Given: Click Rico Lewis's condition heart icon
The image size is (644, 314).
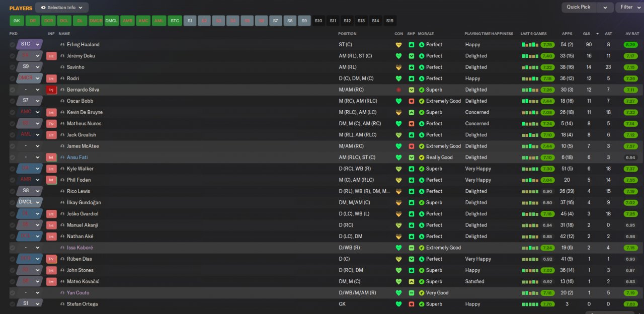Looking at the screenshot, I should [x=398, y=191].
